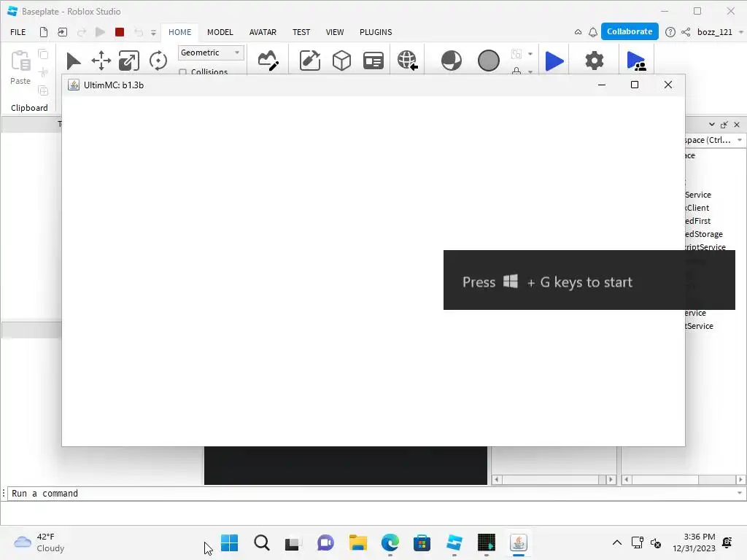Viewport: 747px width, 560px height.
Task: Maximize the UltimMC: b1.3b window
Action: point(635,85)
